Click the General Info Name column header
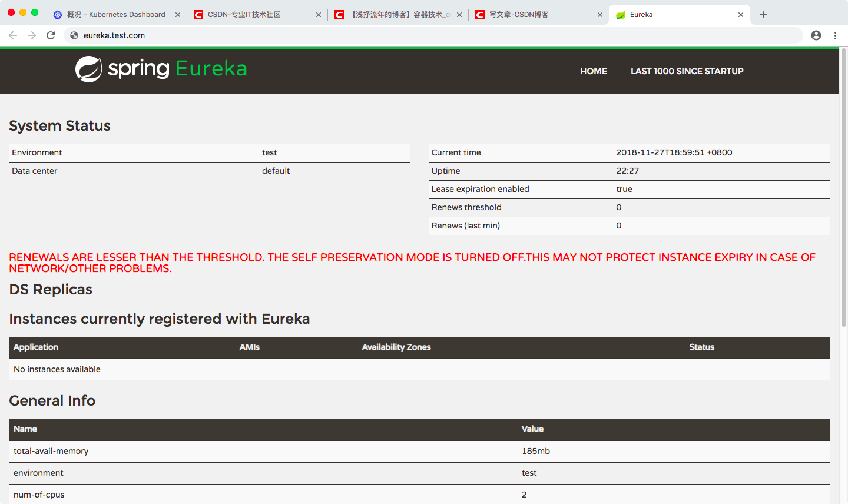The height and width of the screenshot is (504, 848). (x=25, y=429)
